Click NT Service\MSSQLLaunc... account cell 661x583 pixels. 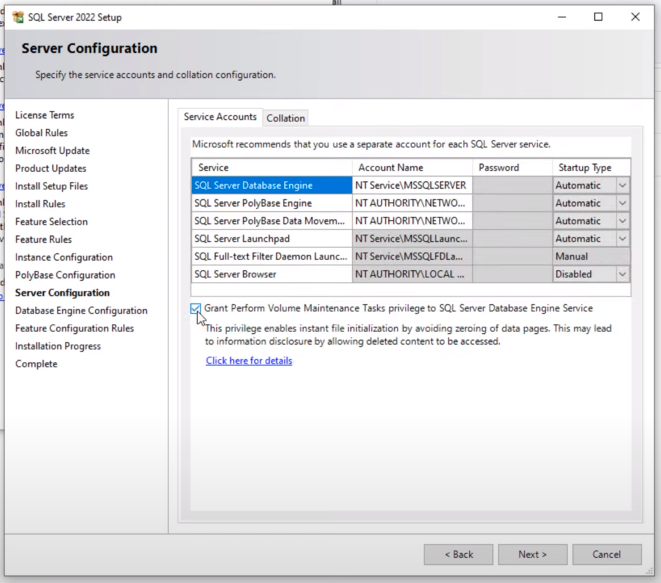412,239
